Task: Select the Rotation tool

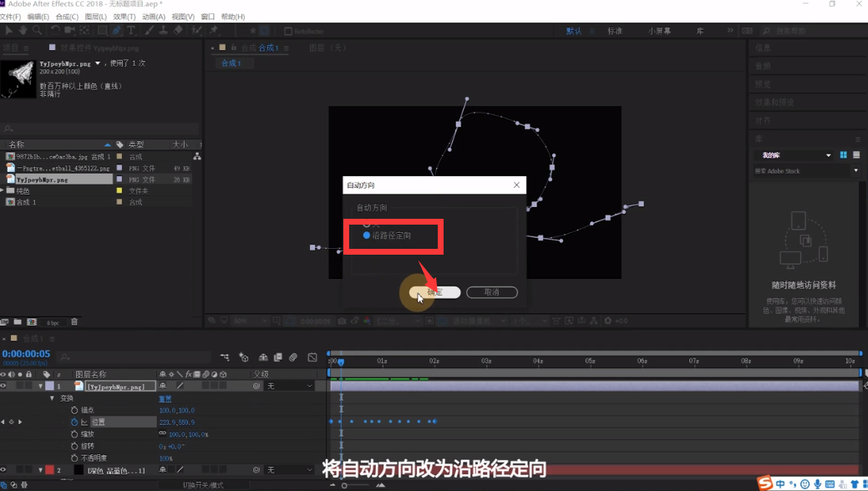Action: [x=55, y=30]
